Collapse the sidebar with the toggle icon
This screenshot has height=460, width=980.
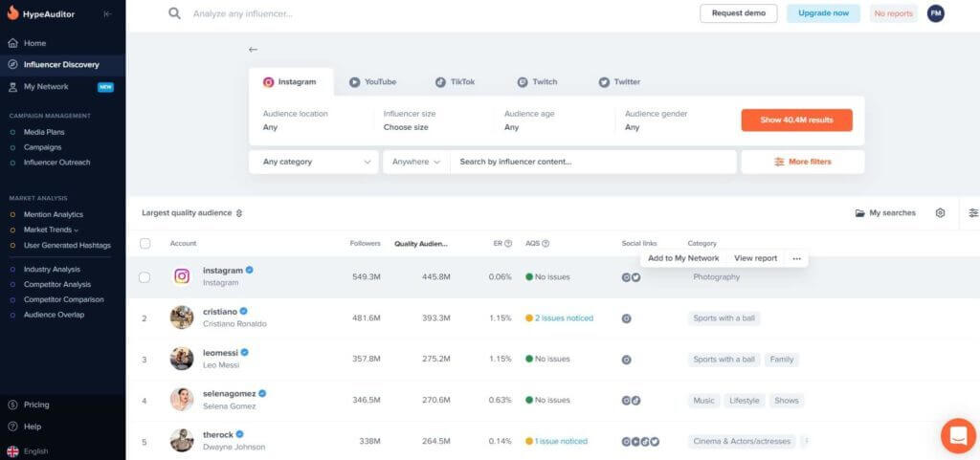click(x=107, y=14)
